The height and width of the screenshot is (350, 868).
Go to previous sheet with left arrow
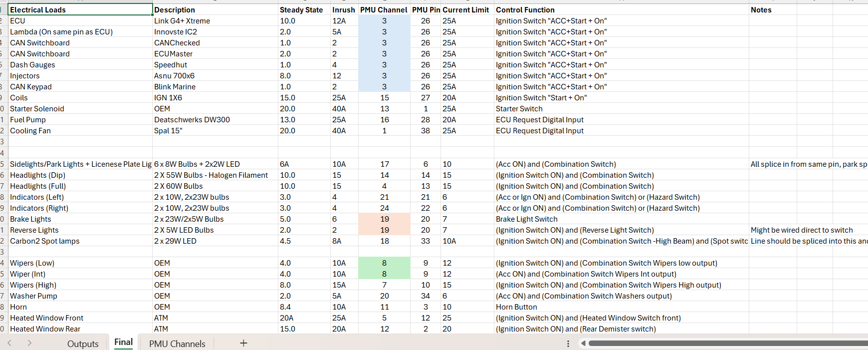(9, 343)
